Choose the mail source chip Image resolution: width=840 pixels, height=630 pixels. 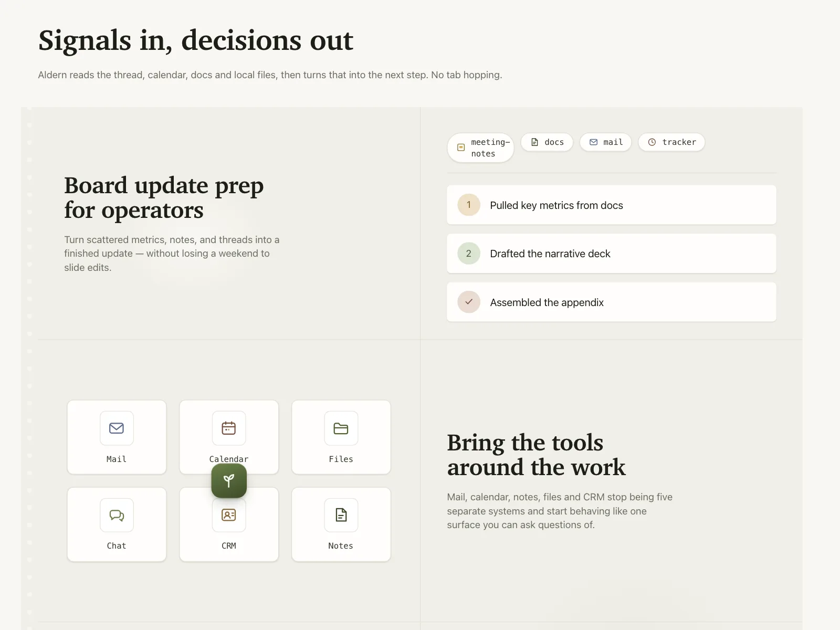pyautogui.click(x=606, y=142)
